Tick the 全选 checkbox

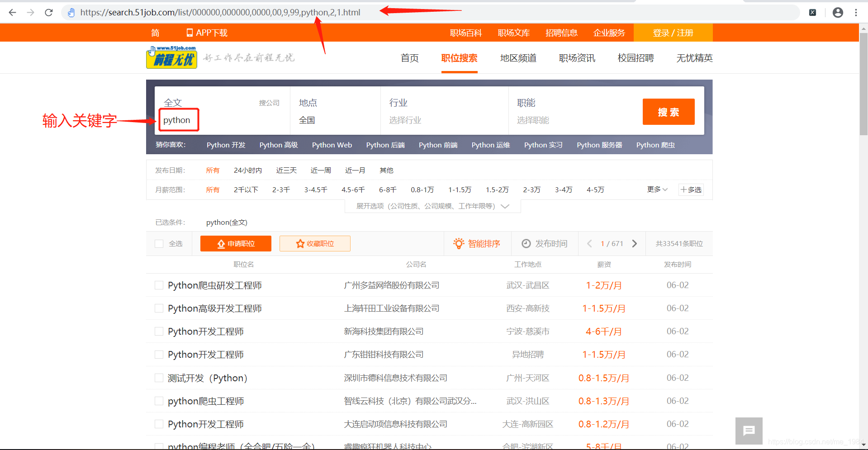(159, 244)
